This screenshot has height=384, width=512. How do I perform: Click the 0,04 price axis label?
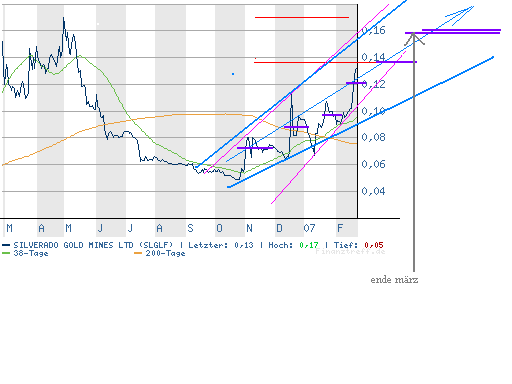(373, 191)
